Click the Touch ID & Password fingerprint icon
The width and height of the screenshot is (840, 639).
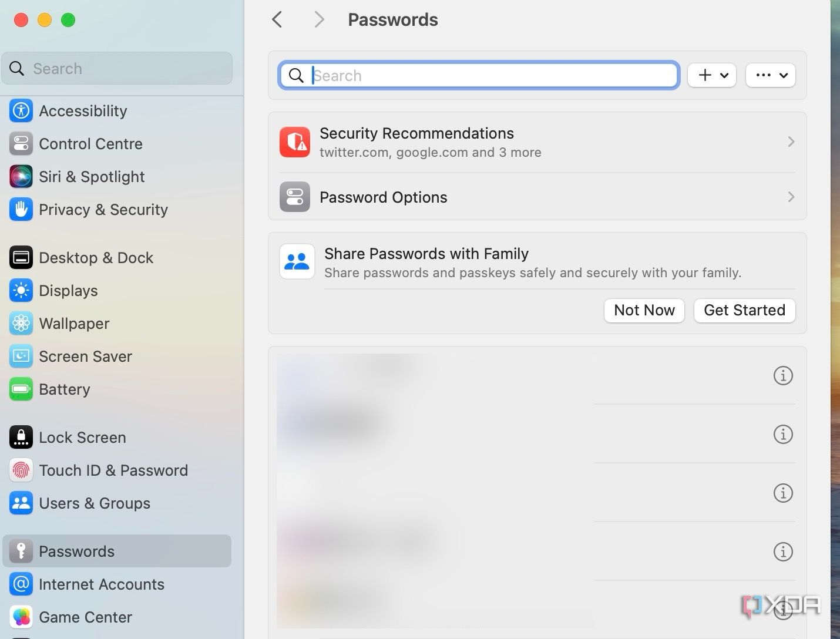pyautogui.click(x=21, y=470)
